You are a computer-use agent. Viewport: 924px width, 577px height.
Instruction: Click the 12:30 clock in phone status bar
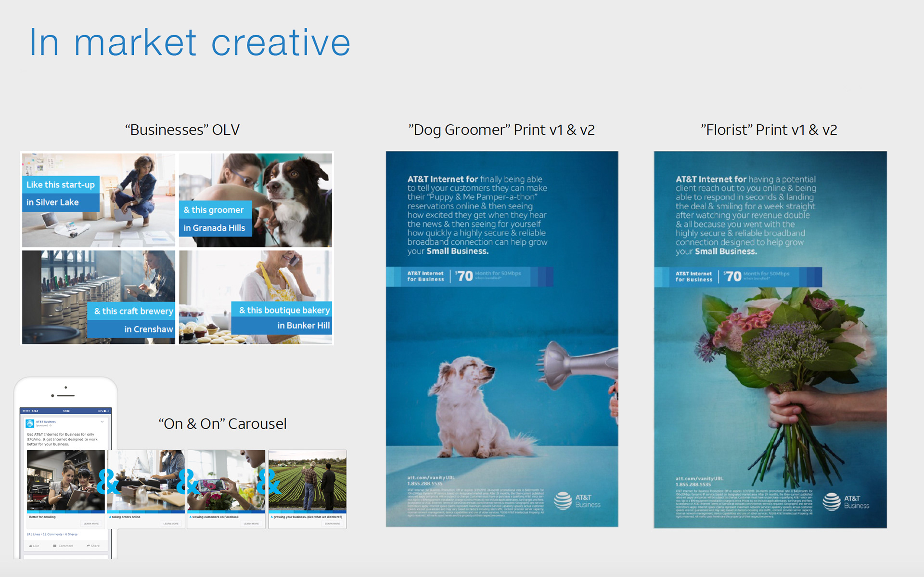[x=66, y=411]
